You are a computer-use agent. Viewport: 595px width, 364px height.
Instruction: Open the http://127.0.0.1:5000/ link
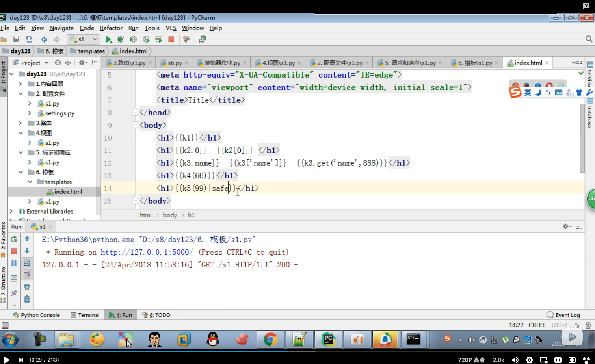pyautogui.click(x=147, y=252)
